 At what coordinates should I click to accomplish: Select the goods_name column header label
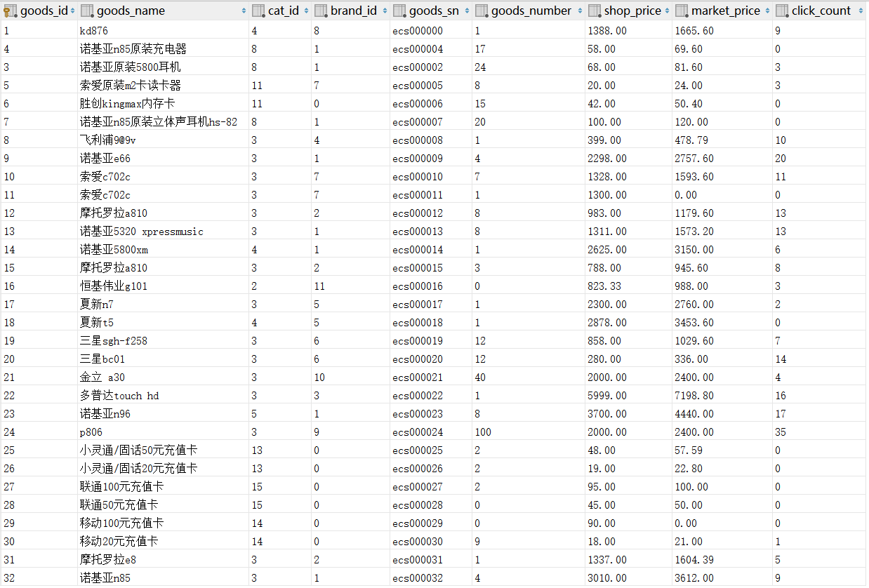tap(131, 11)
